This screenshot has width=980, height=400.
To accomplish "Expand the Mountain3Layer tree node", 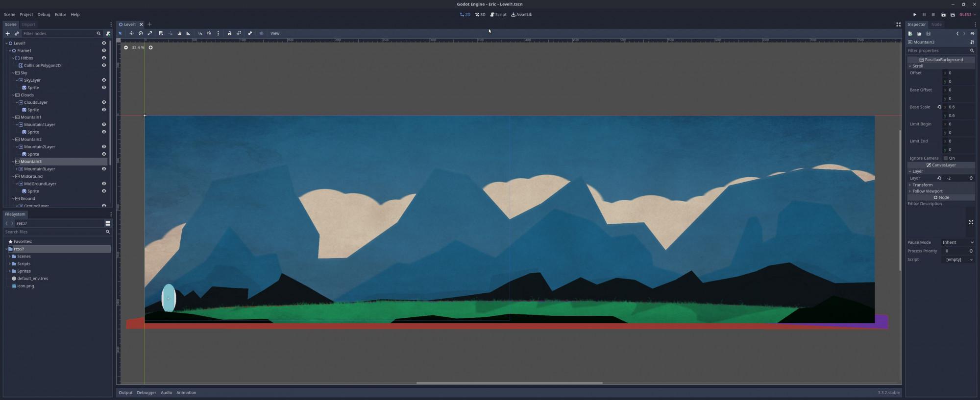I will click(17, 169).
